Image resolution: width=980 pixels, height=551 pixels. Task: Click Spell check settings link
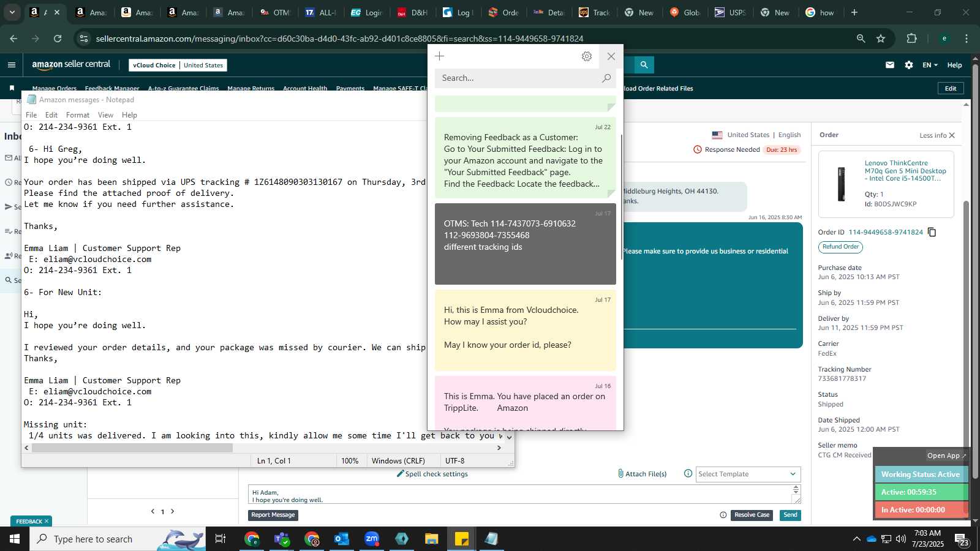click(432, 474)
